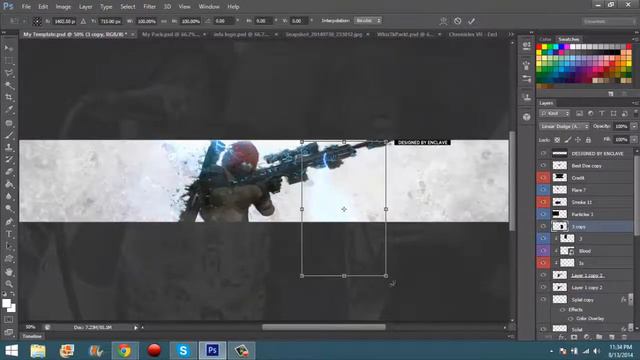Toggle relative positioning triangle in options bar
The image size is (640, 360).
83,21
